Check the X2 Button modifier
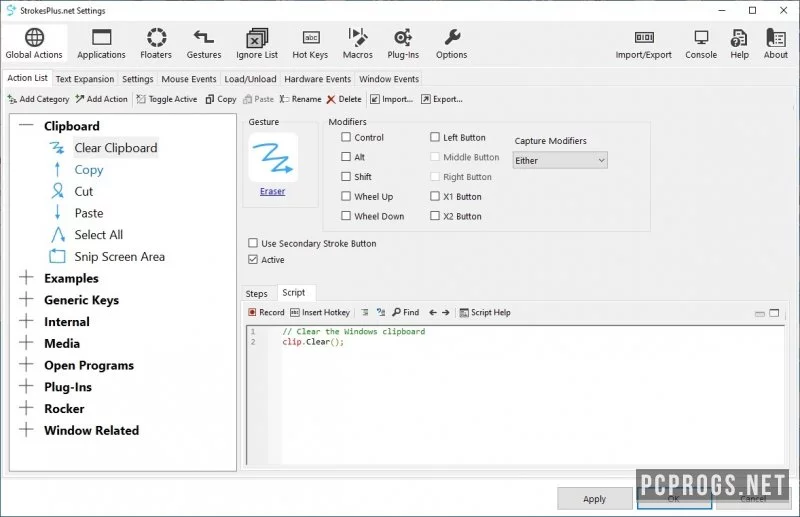 coord(435,216)
